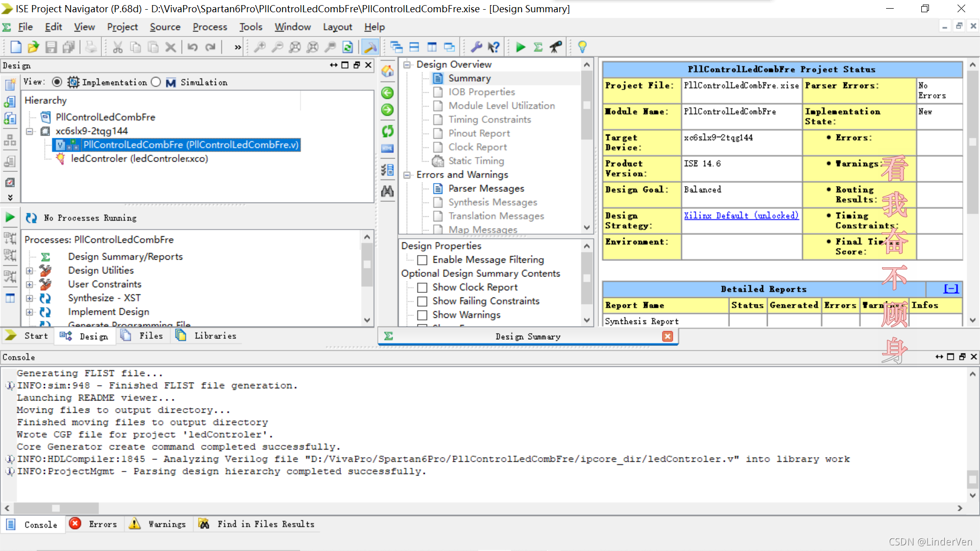Click the What's This help cursor icon
The height and width of the screenshot is (551, 980).
pyautogui.click(x=494, y=47)
